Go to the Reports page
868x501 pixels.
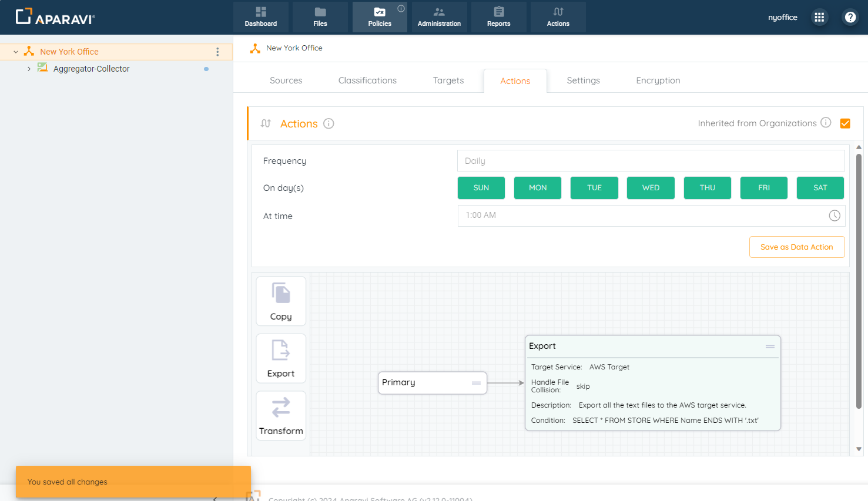click(498, 17)
